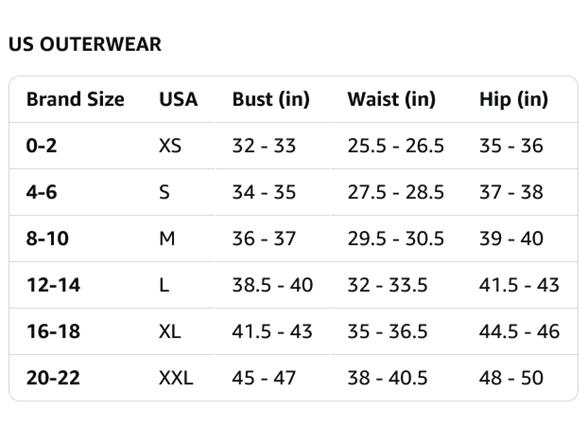Select the Brand Size column header
Viewport: 588px width, 441px height.
click(75, 99)
